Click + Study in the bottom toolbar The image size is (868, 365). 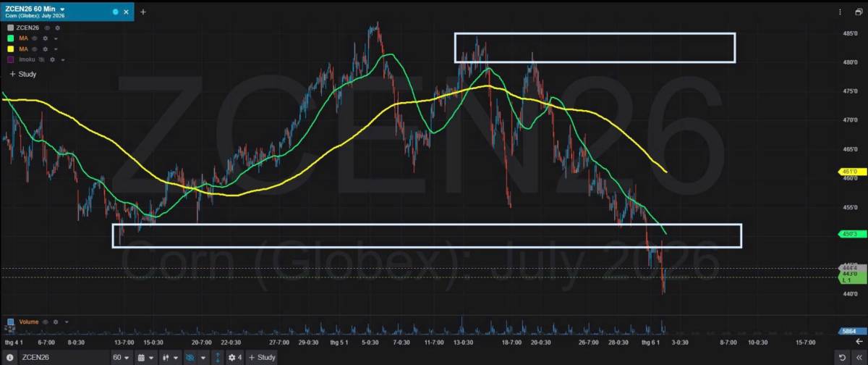pos(262,358)
